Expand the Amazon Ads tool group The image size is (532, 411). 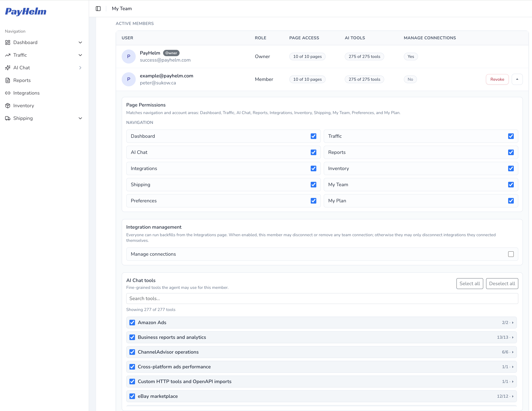click(x=513, y=323)
